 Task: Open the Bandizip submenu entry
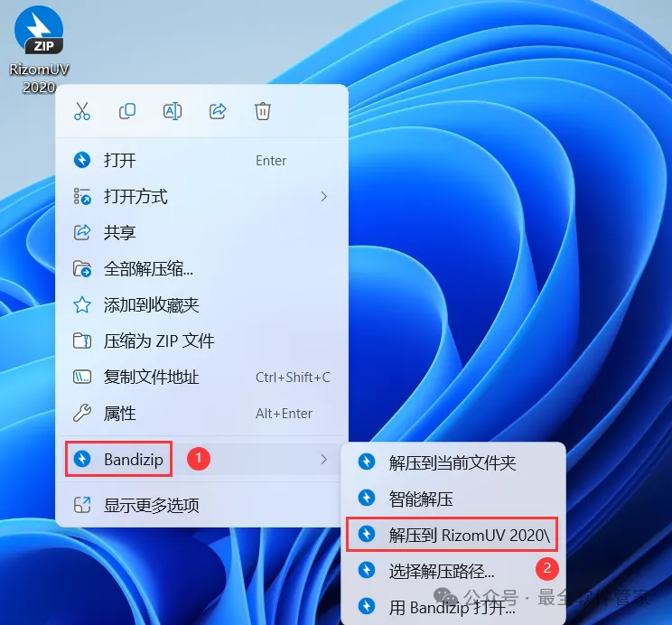tap(201, 459)
